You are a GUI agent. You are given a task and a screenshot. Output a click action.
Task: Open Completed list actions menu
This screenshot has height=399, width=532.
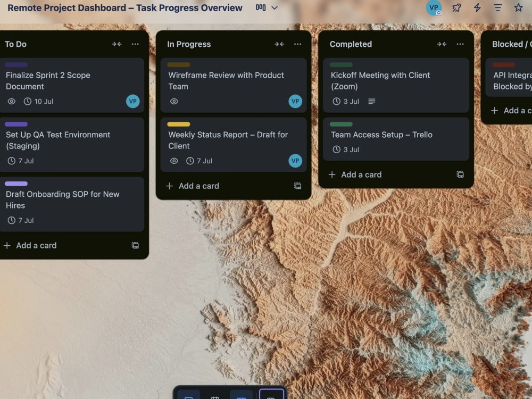coord(460,44)
